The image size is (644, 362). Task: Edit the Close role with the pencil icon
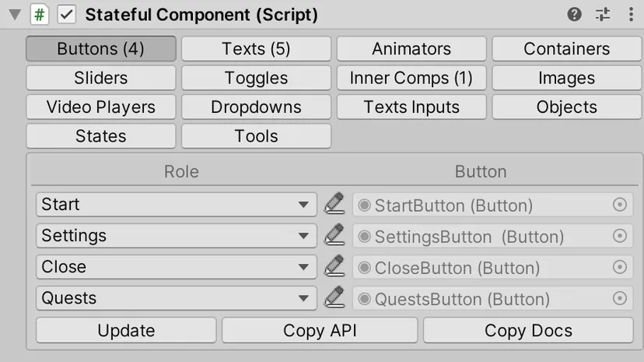tap(334, 266)
